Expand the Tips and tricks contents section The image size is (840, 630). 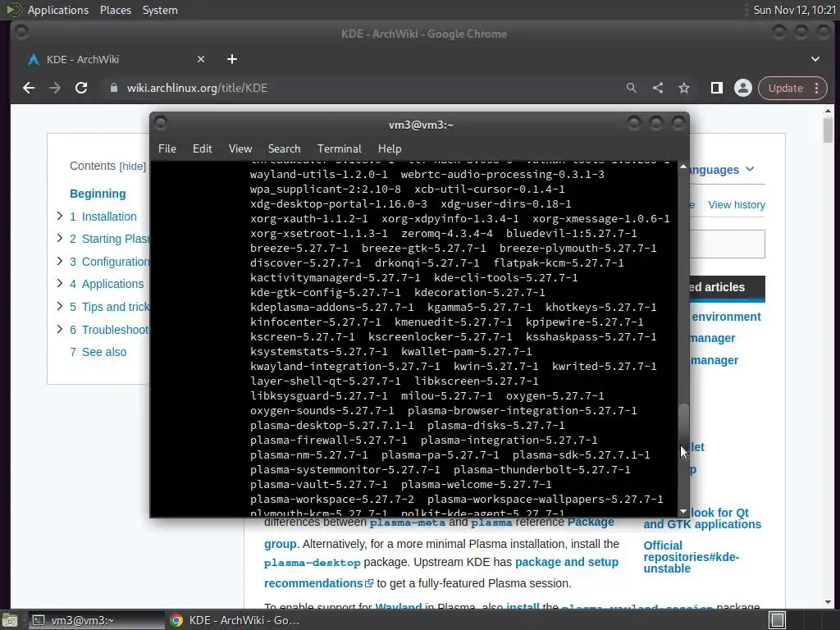[x=59, y=307]
